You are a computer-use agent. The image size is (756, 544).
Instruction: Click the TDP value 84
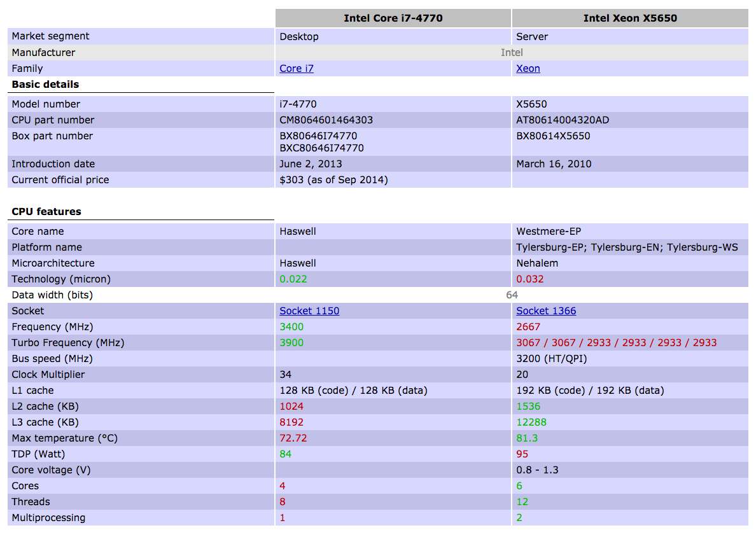tap(286, 454)
